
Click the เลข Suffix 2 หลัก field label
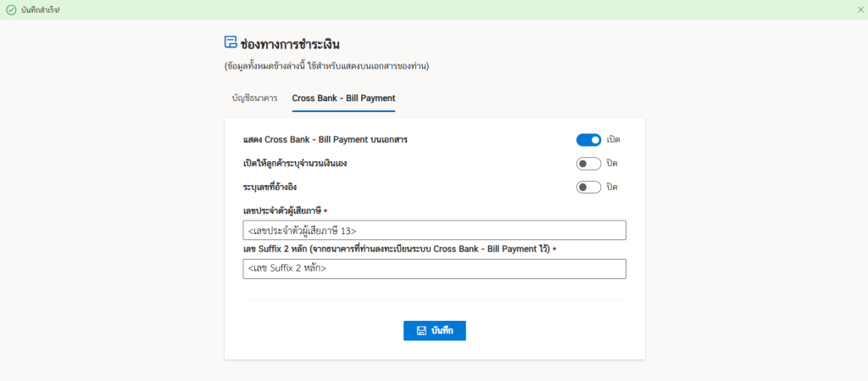397,249
